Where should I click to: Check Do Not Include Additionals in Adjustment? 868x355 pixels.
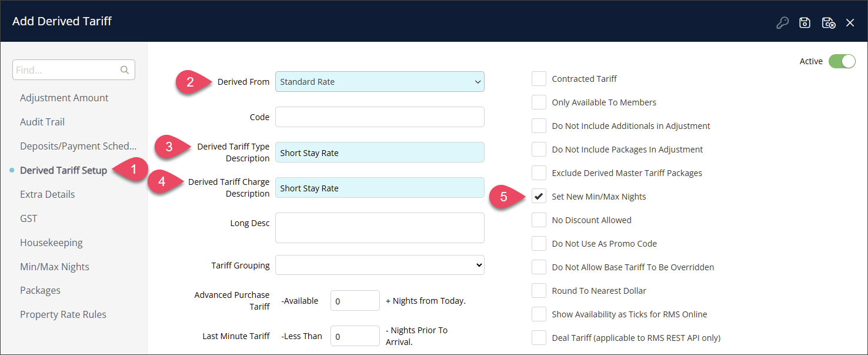539,125
